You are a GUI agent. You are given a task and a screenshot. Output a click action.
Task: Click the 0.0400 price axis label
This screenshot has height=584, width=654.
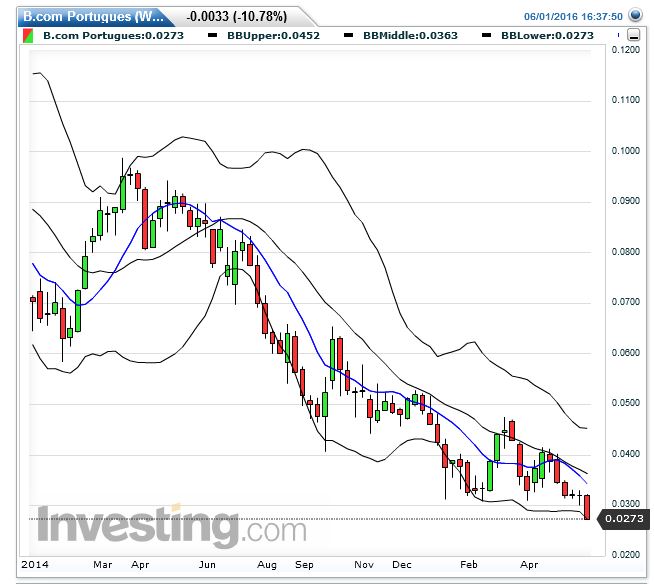tap(626, 453)
